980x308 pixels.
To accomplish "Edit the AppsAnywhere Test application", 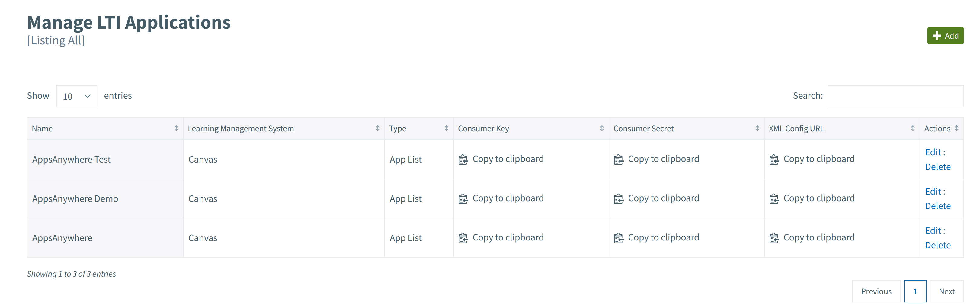I will [x=933, y=152].
